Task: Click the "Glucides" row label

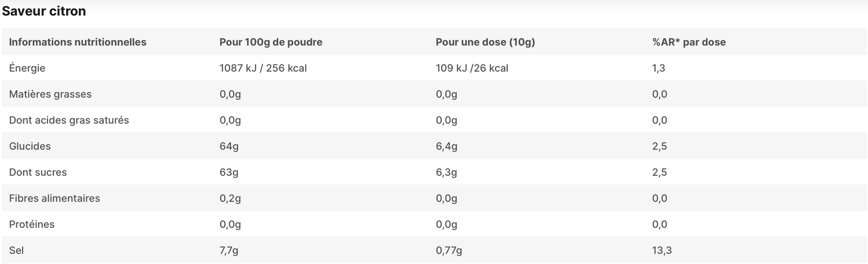Action: [x=30, y=146]
